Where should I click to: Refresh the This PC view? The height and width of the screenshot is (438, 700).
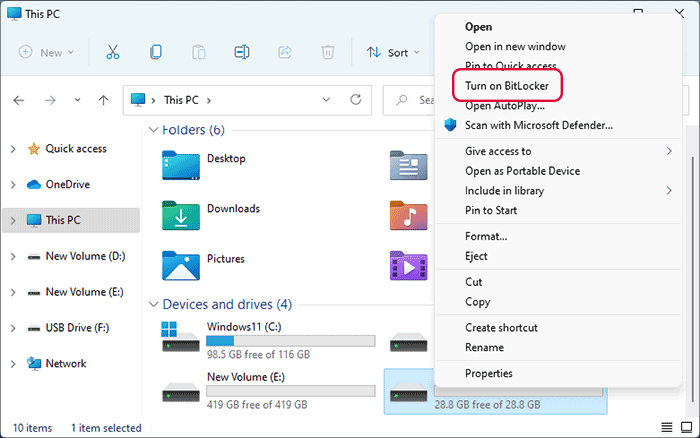click(x=356, y=100)
